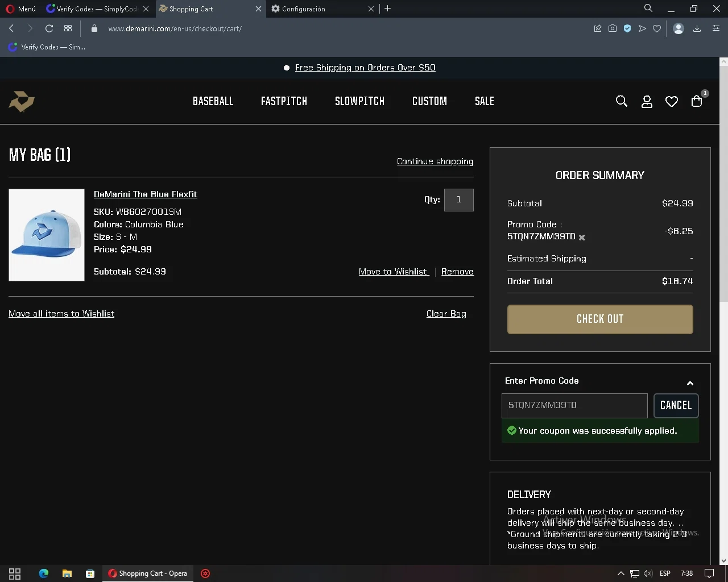Screen dimensions: 728x582
Task: Click Continue shopping link
Action: (x=435, y=161)
